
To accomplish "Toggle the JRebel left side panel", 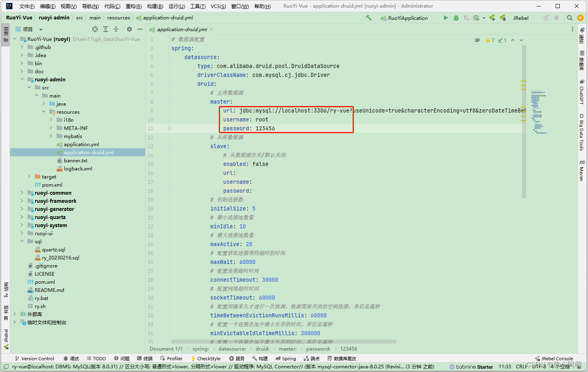I will 6,339.
